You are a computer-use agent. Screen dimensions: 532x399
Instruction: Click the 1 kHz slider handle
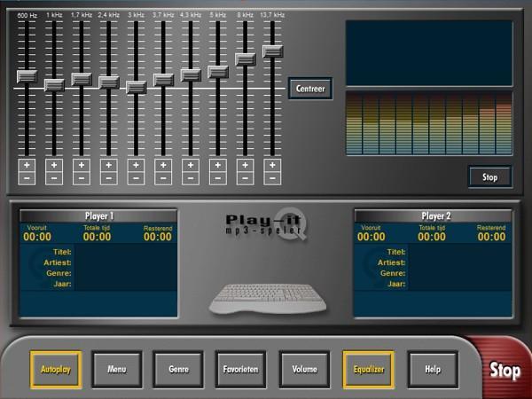54,85
